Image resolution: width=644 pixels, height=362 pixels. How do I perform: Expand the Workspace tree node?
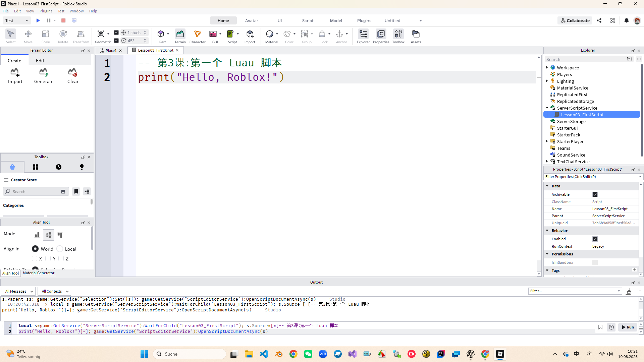[547, 67]
